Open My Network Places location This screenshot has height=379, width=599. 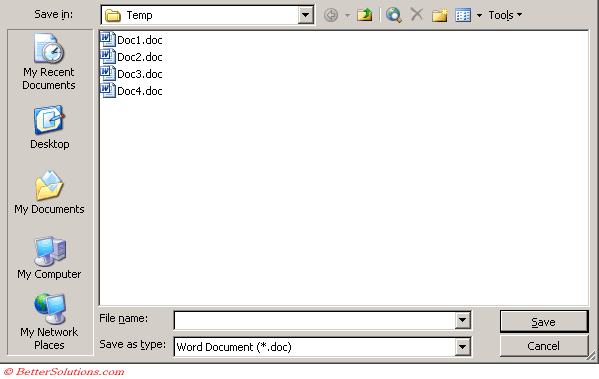tap(49, 322)
